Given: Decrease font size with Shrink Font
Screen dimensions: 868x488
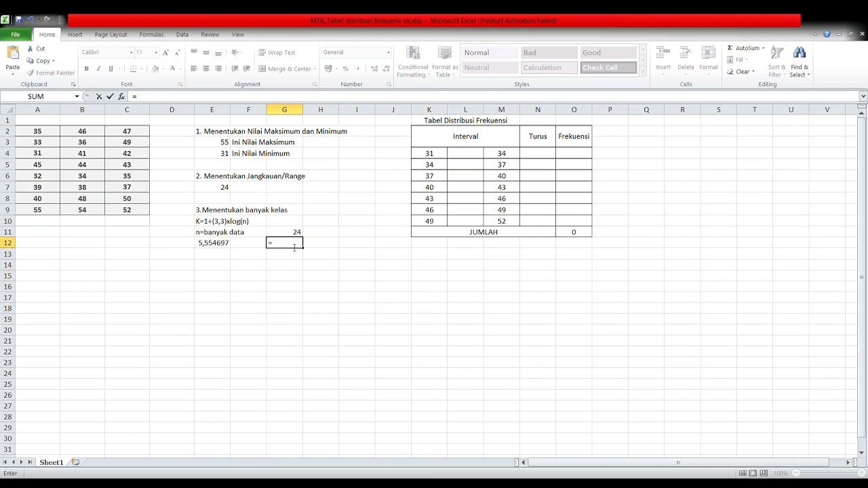Looking at the screenshot, I should [x=177, y=52].
